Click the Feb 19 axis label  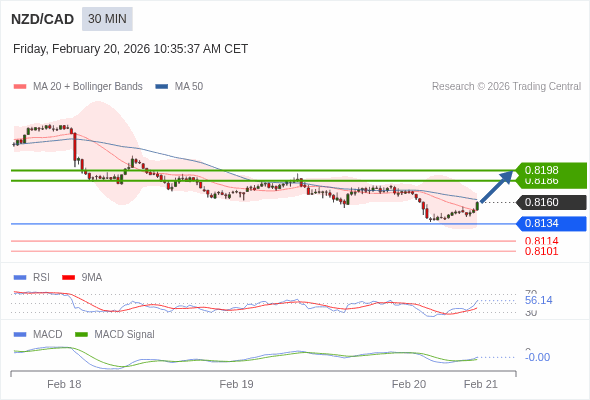[x=236, y=384]
